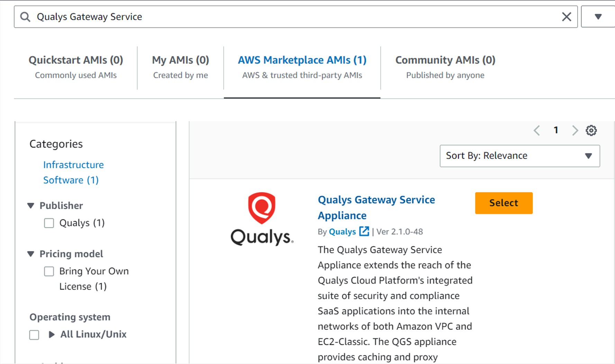Screen dimensions: 615x364
Task: Check the All Linux/Unix checkbox
Action: 34,335
